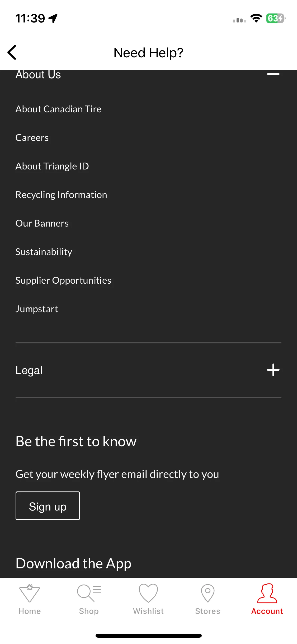Select the Account profile icon
The image size is (297, 644).
(267, 593)
